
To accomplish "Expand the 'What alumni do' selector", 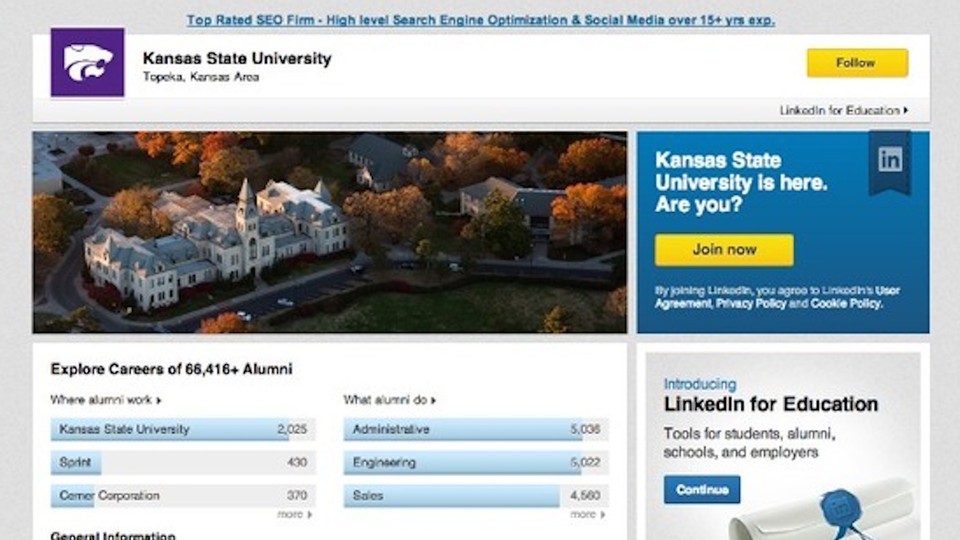I will [391, 400].
